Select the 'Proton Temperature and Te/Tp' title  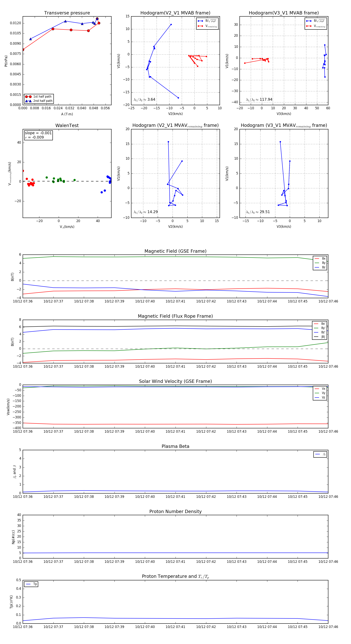175,576
